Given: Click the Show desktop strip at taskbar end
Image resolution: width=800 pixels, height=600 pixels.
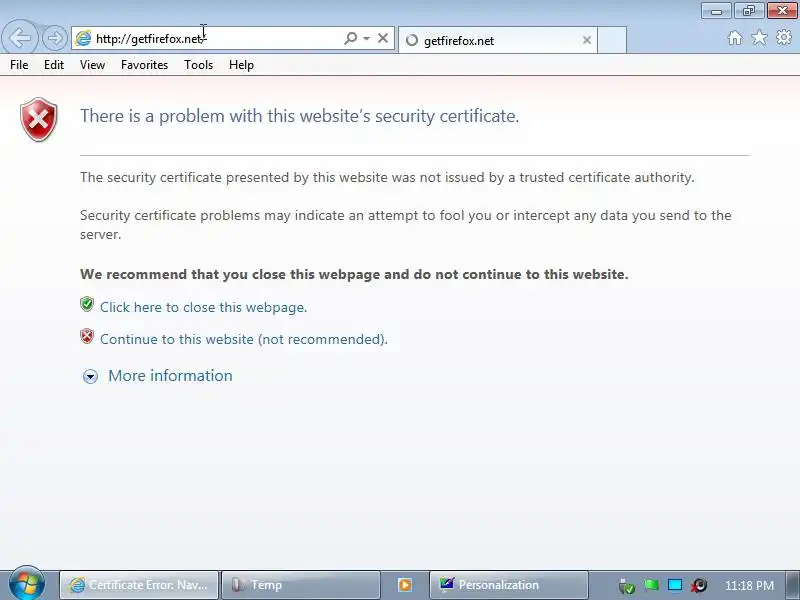Looking at the screenshot, I should (x=793, y=585).
